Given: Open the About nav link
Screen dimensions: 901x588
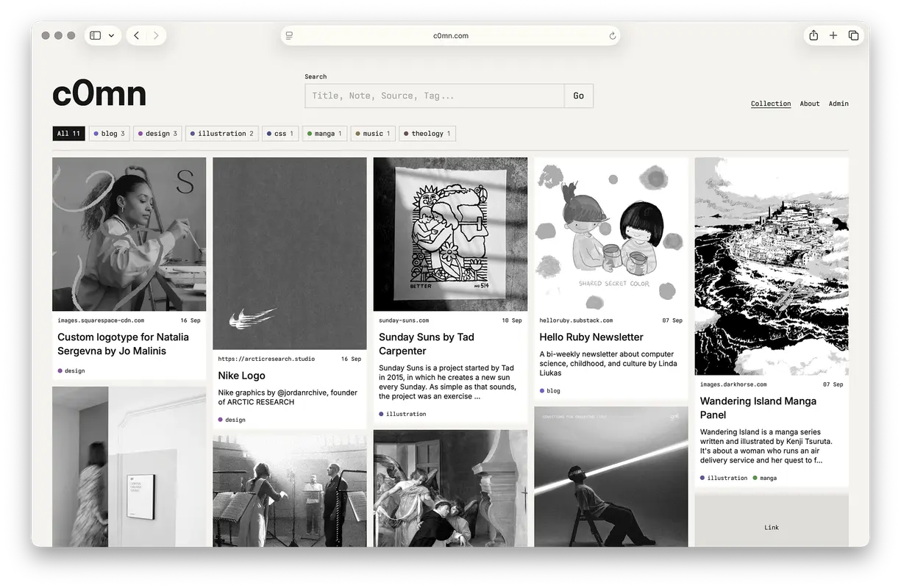Looking at the screenshot, I should click(810, 104).
